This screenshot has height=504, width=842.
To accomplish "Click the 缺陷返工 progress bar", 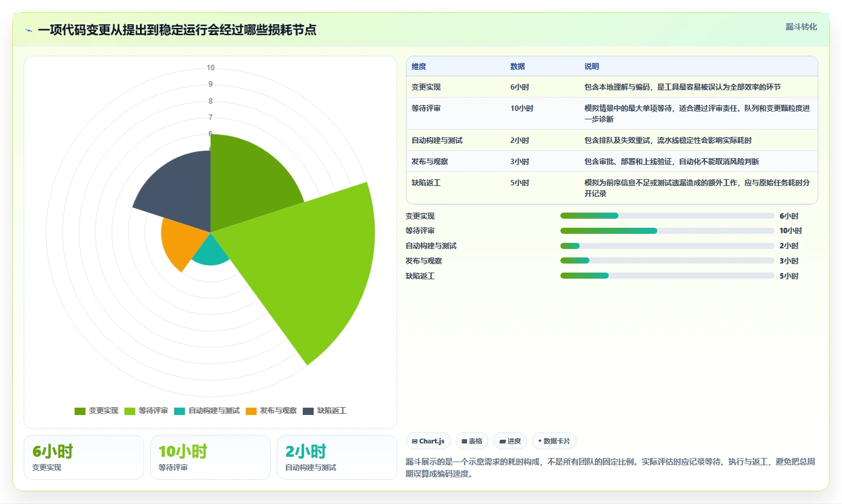I will point(668,276).
